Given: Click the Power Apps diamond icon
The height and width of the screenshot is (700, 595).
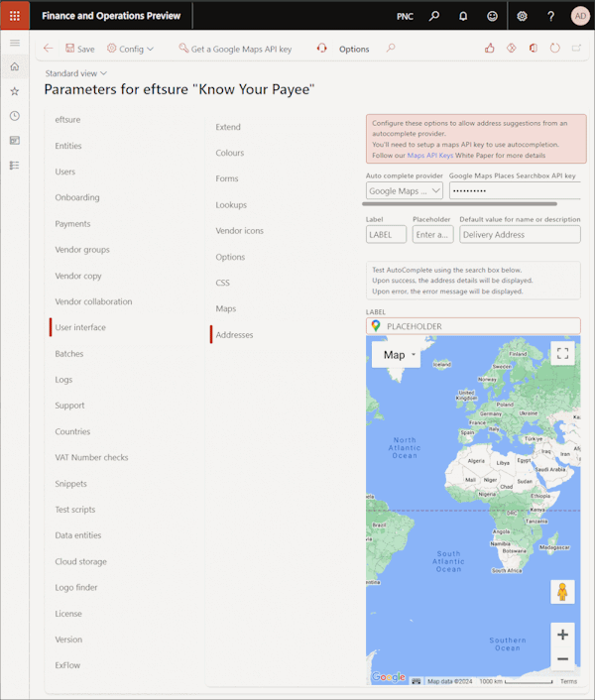Looking at the screenshot, I should coord(512,48).
